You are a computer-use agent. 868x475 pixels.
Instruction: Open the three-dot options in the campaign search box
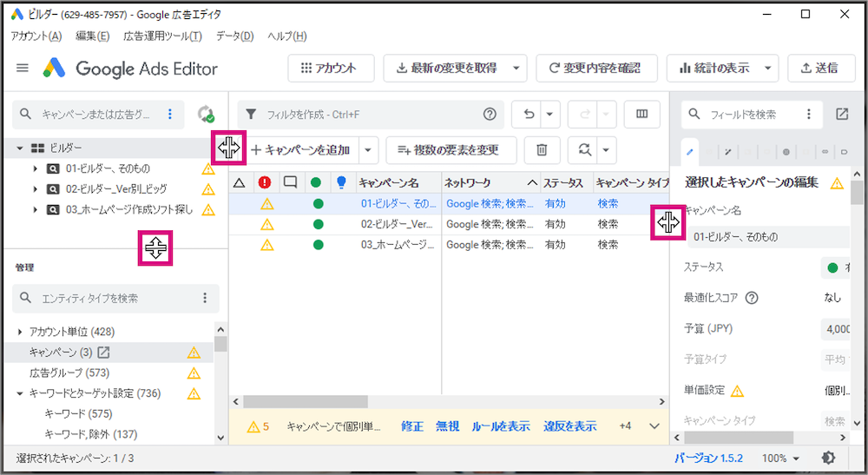(x=170, y=114)
